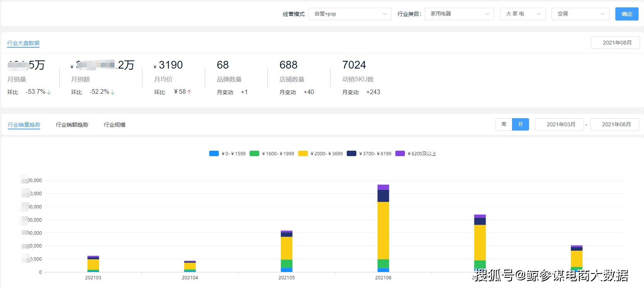The image size is (644, 289).
Task: Toggle the yellow ¥2000-¥3699 legend swatch
Action: [x=303, y=154]
